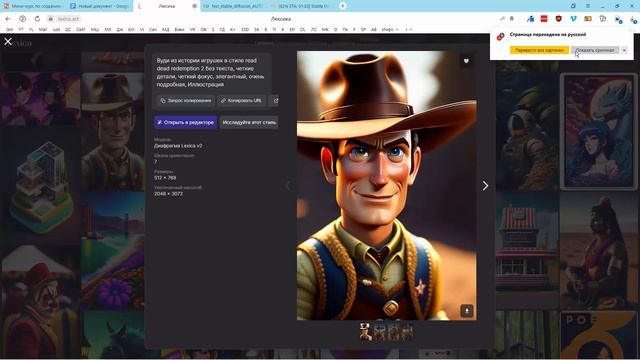640x360 pixels.
Task: Open the cowboy portrait thumbnail in the background gallery
Action: pyautogui.click(x=113, y=132)
